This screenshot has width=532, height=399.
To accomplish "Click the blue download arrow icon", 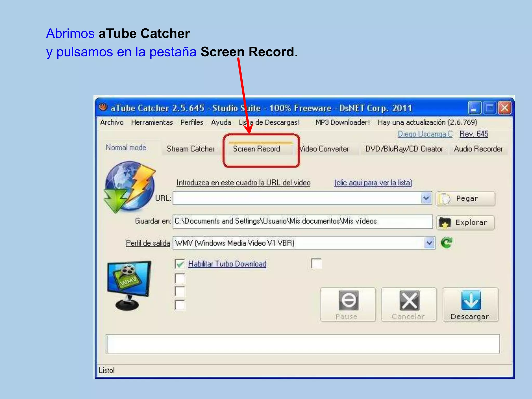I will 471,300.
